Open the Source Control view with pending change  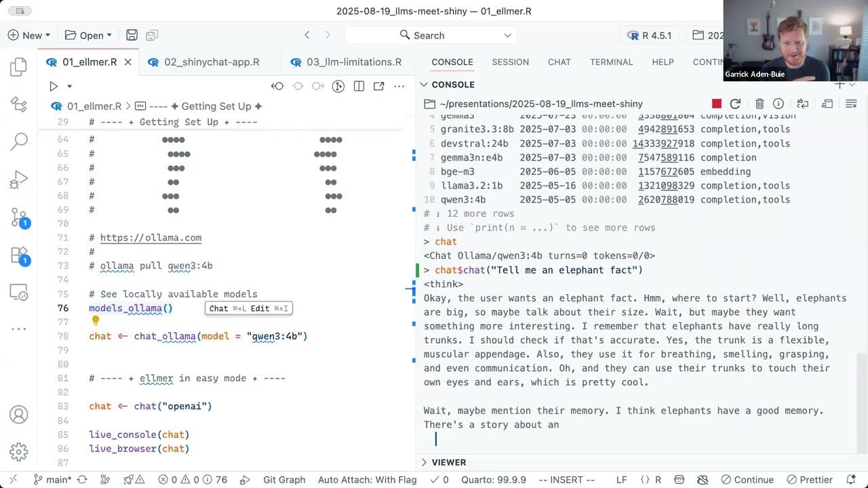point(18,217)
